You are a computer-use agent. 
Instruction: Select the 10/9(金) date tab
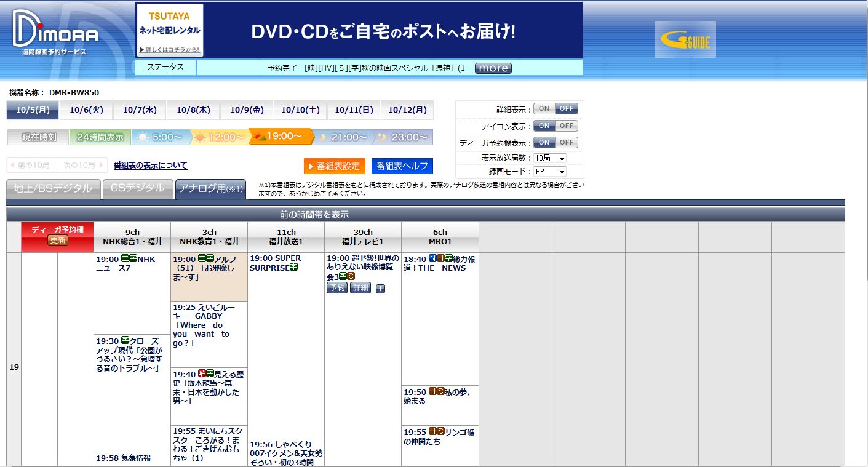247,110
